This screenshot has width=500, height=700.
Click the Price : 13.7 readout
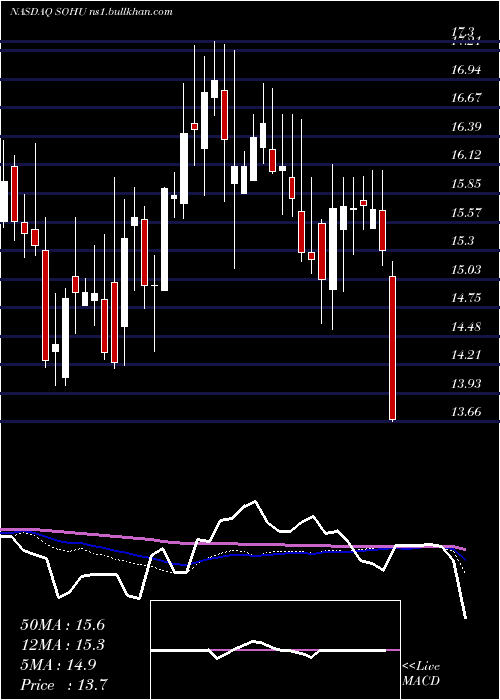64,685
